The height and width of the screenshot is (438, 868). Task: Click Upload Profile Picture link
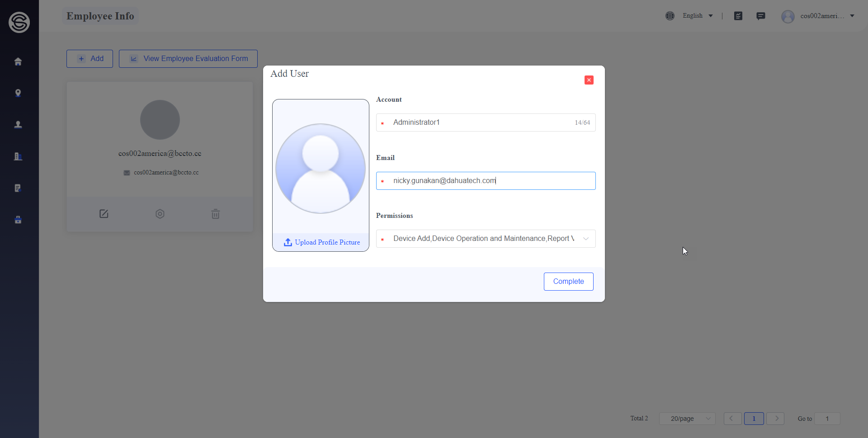(x=322, y=242)
